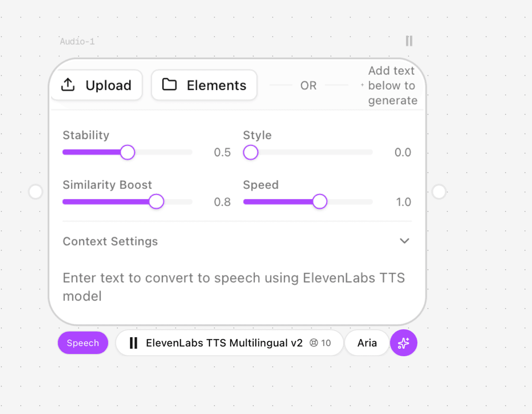Viewport: 532px width, 414px height.
Task: Click the ElevenLabs logo icon
Action: coord(133,343)
